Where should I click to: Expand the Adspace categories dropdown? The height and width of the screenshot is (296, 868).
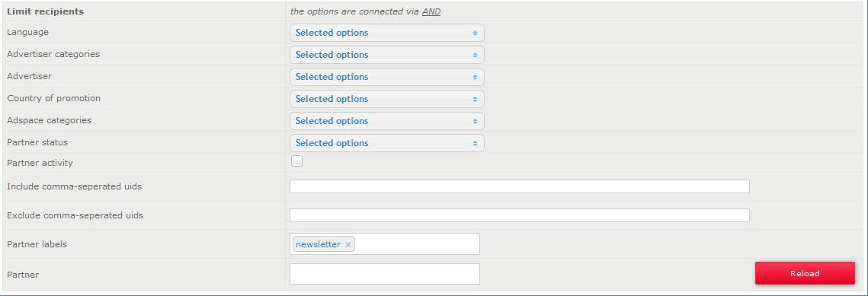pyautogui.click(x=386, y=121)
